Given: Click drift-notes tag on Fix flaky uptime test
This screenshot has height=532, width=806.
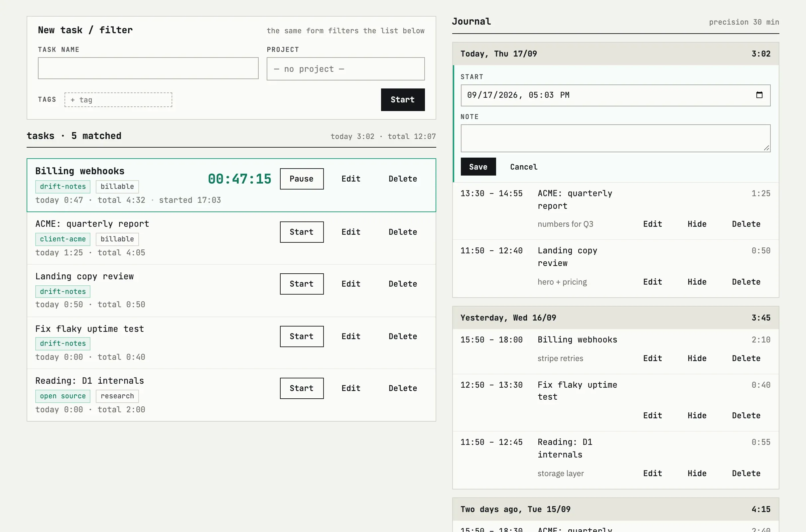Looking at the screenshot, I should click(x=63, y=344).
